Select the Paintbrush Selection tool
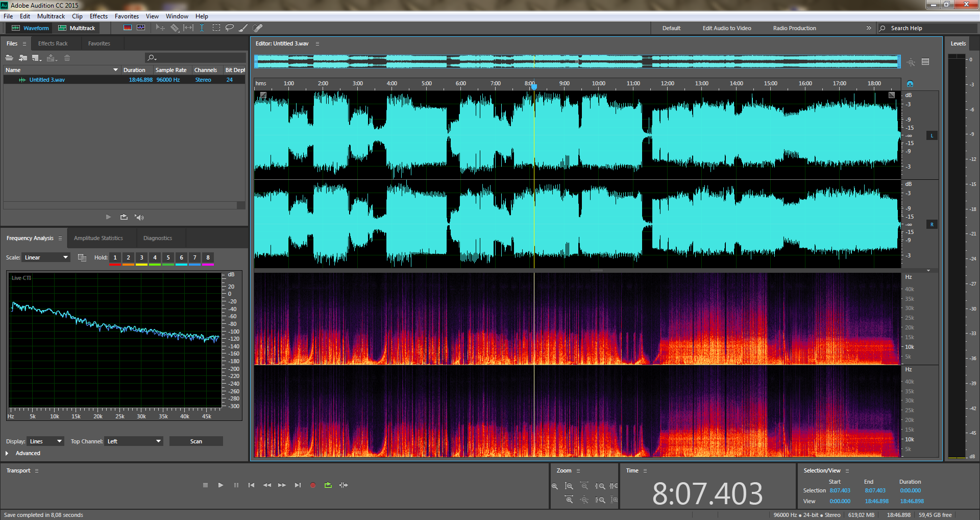 coord(243,28)
